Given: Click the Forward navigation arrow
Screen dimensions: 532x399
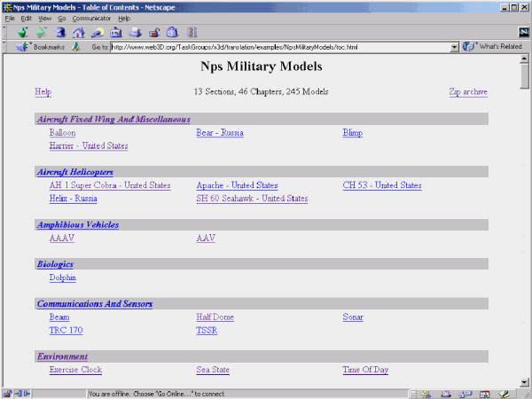Looking at the screenshot, I should 41,32.
